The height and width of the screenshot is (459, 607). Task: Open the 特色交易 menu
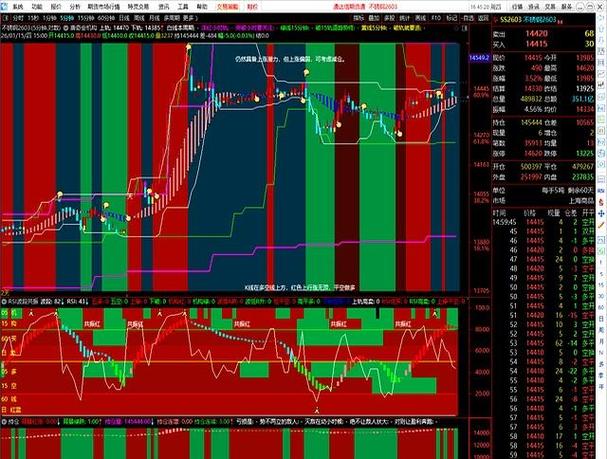(x=138, y=7)
